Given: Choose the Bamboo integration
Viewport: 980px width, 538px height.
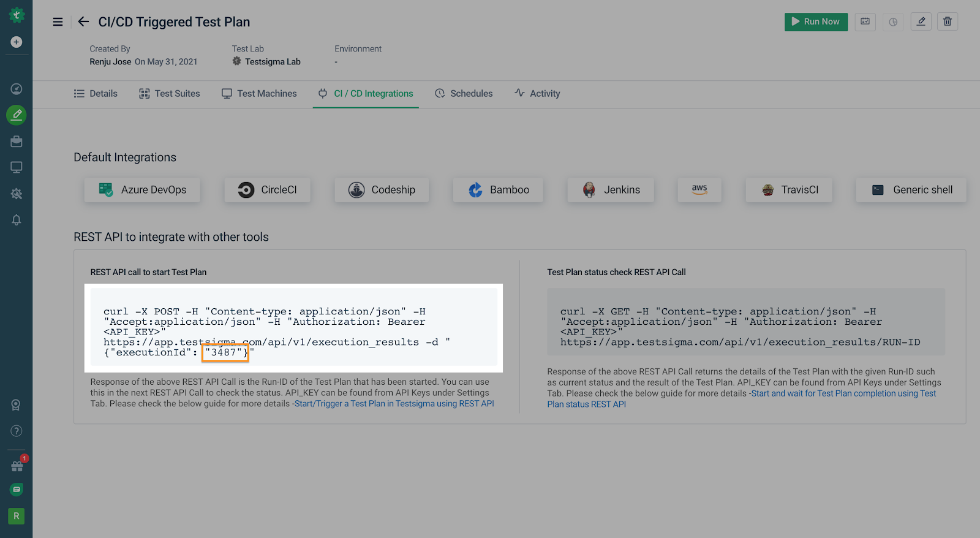Looking at the screenshot, I should point(498,190).
